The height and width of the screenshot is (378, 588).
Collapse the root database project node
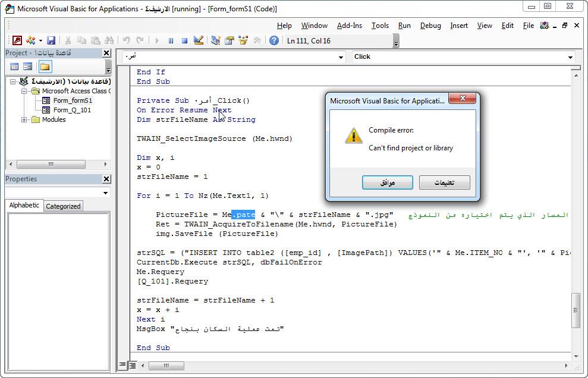[14, 81]
